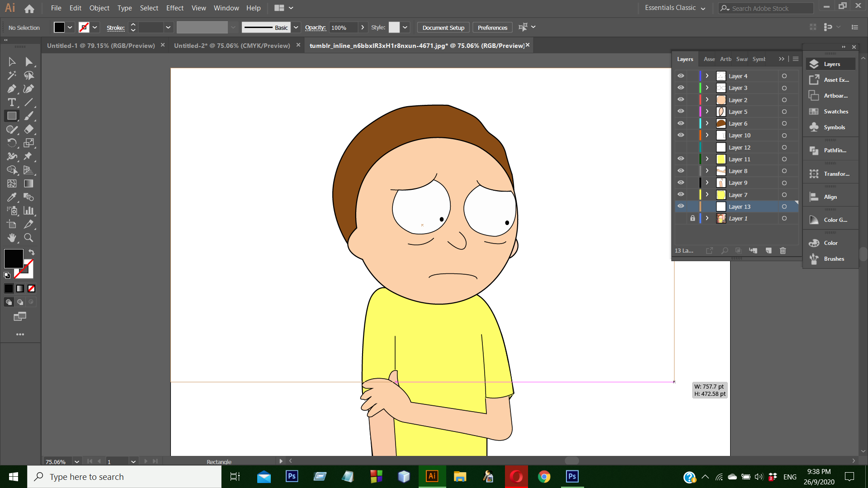Select the Eraser tool
This screenshot has height=488, width=868.
(x=29, y=130)
